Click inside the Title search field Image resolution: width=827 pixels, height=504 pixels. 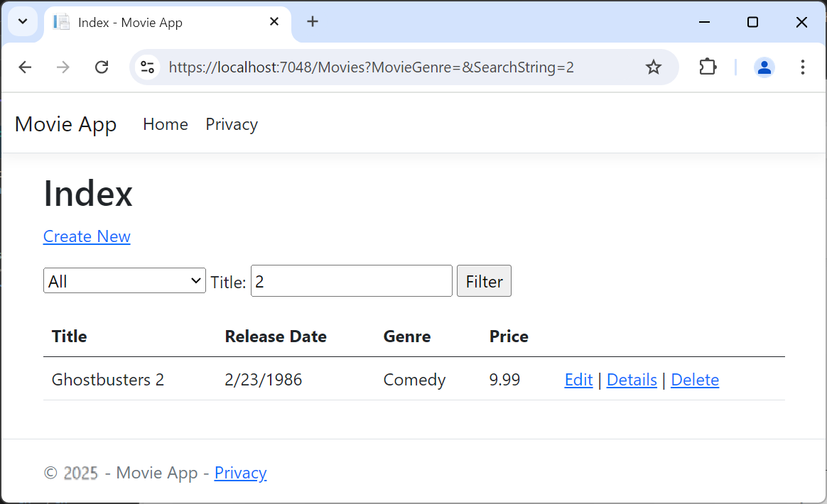pos(351,280)
